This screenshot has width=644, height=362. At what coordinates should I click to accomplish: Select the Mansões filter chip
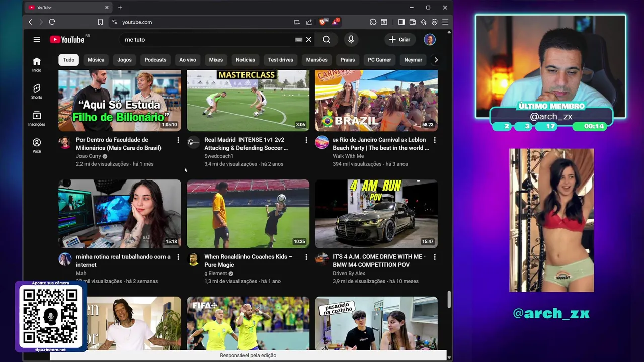pos(317,60)
